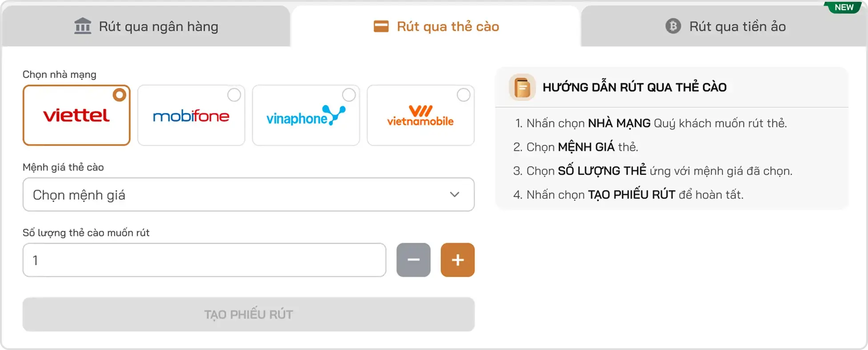Click the guide notebook icon
868x350 pixels.
click(x=522, y=87)
